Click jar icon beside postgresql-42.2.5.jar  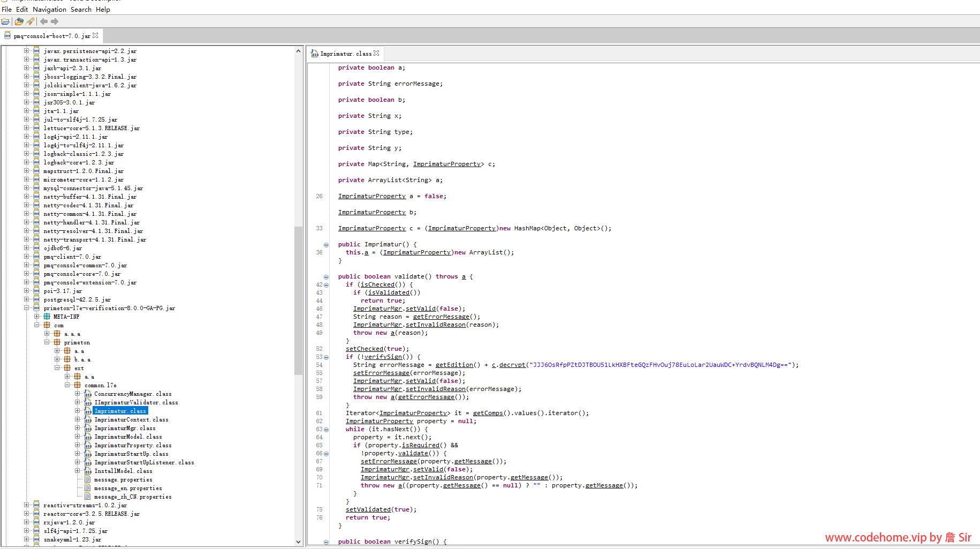click(36, 299)
